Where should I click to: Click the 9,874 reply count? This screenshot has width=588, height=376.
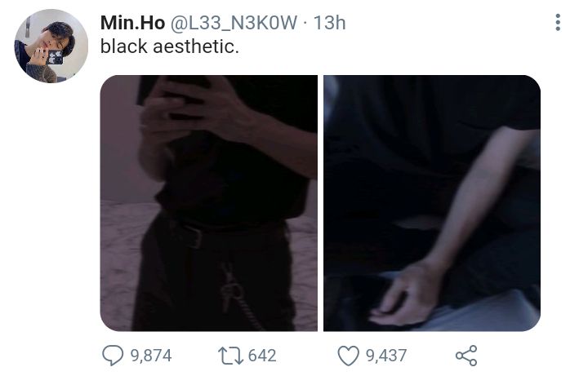[151, 356]
